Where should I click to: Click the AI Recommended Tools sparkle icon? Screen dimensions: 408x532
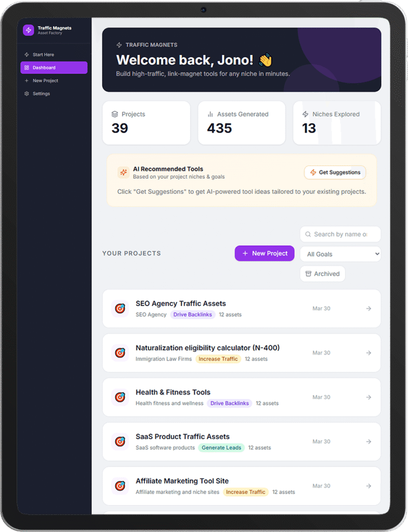pos(123,172)
